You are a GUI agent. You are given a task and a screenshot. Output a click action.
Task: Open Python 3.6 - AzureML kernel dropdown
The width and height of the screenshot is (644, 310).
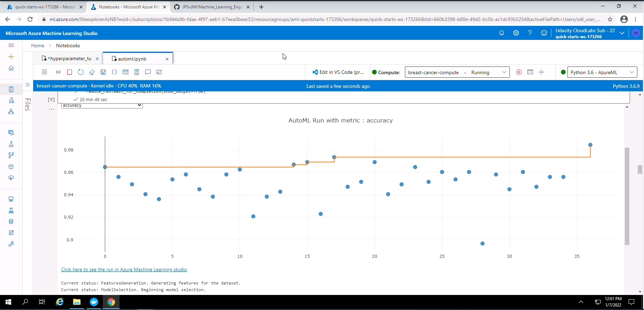point(602,72)
